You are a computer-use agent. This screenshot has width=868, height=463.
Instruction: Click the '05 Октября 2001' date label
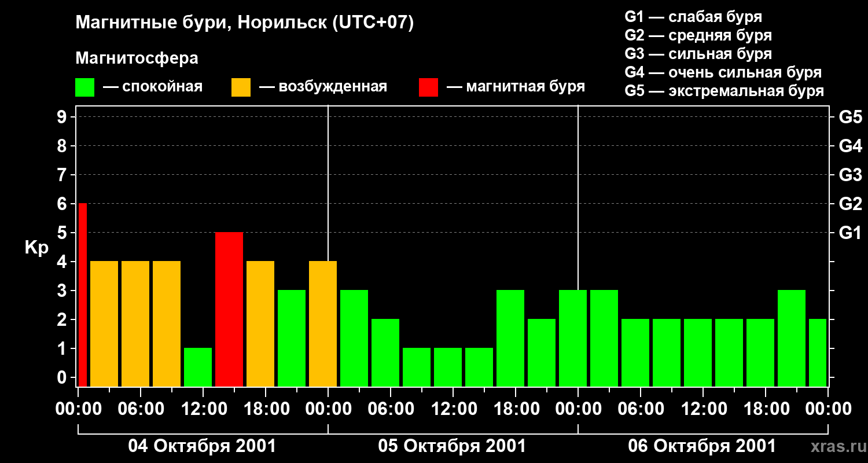coord(452,446)
